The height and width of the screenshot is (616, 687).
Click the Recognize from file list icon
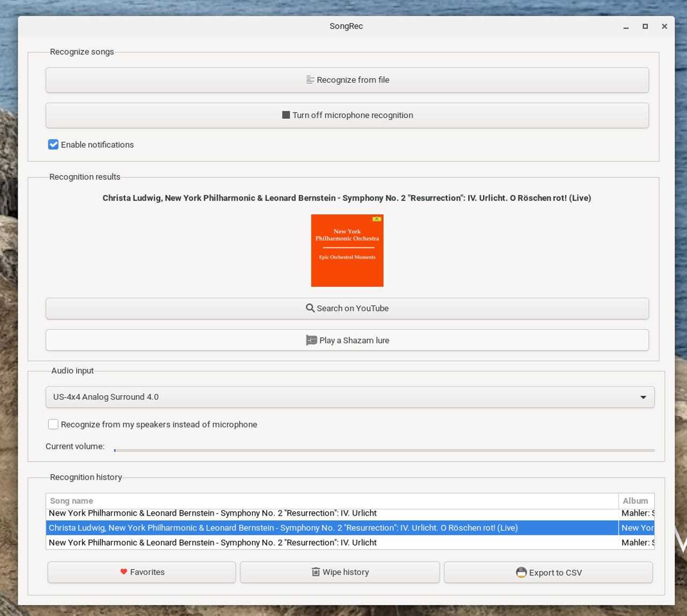tap(310, 80)
